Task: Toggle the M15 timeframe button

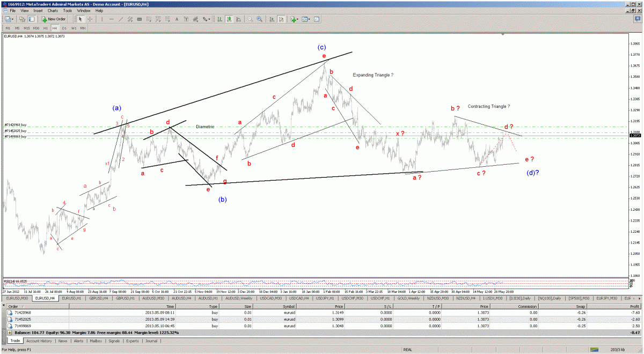Action: [27, 28]
